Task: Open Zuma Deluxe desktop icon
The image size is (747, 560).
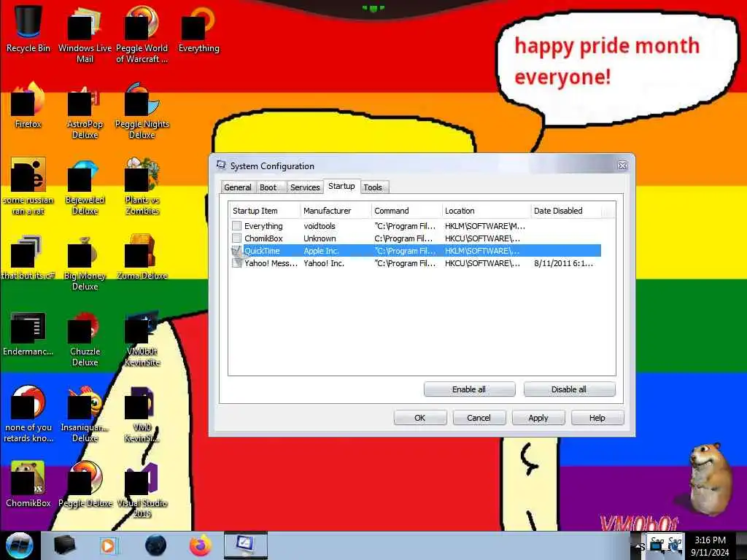Action: click(142, 257)
